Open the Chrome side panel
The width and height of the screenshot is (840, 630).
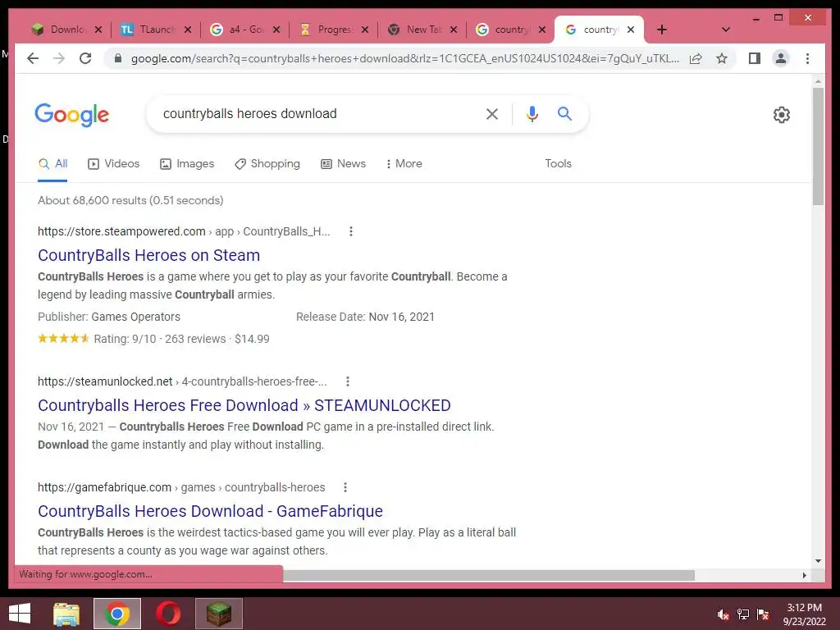click(755, 58)
